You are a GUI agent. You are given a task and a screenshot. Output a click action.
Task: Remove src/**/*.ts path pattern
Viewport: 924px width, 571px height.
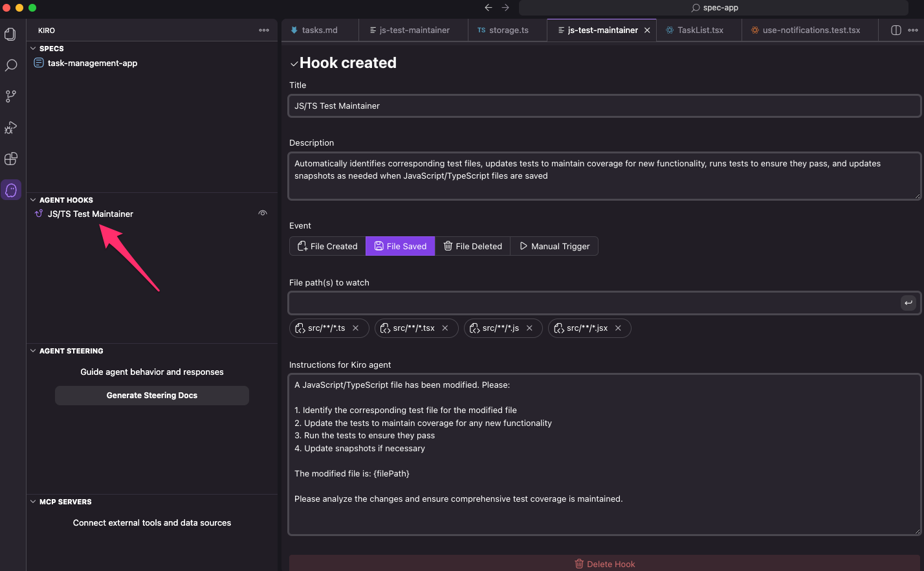point(355,328)
